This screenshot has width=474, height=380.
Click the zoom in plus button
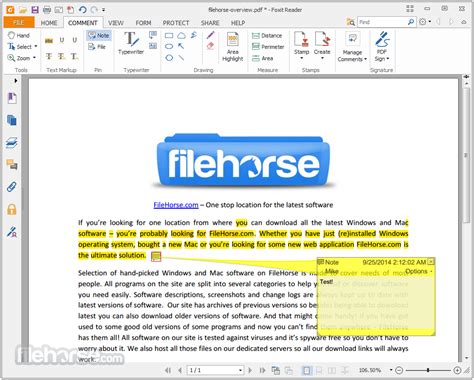pos(457,370)
